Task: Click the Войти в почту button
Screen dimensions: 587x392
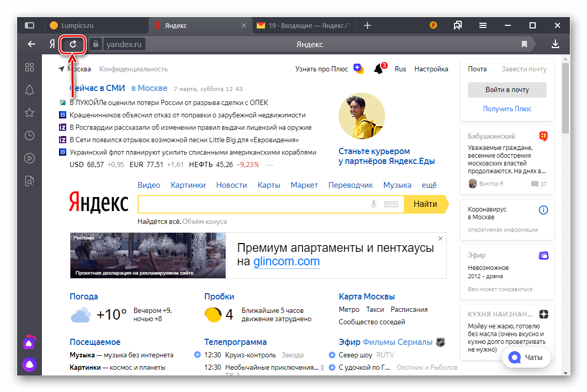Action: (507, 90)
